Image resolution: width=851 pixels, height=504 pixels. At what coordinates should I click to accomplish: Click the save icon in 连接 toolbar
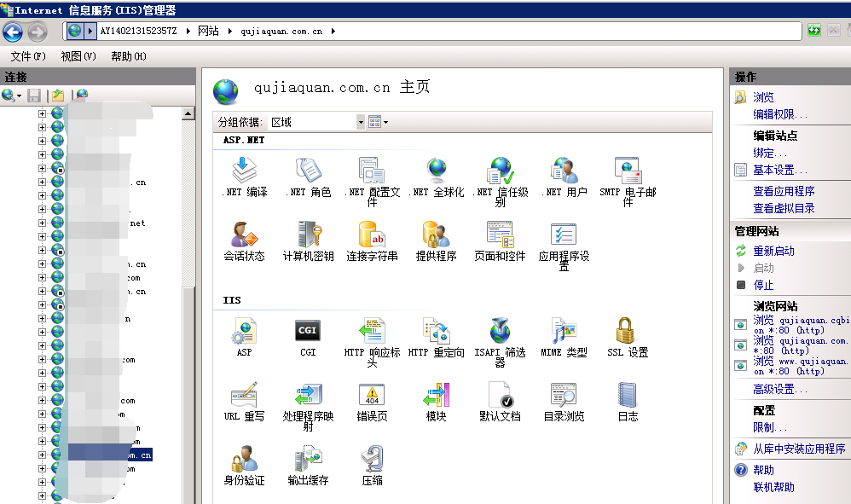(x=34, y=96)
